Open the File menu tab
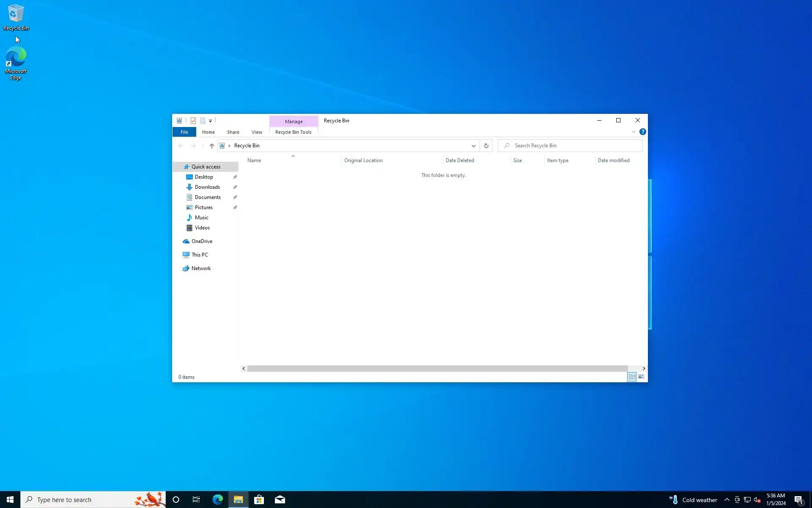Screen dimensions: 812x508 pos(184,132)
